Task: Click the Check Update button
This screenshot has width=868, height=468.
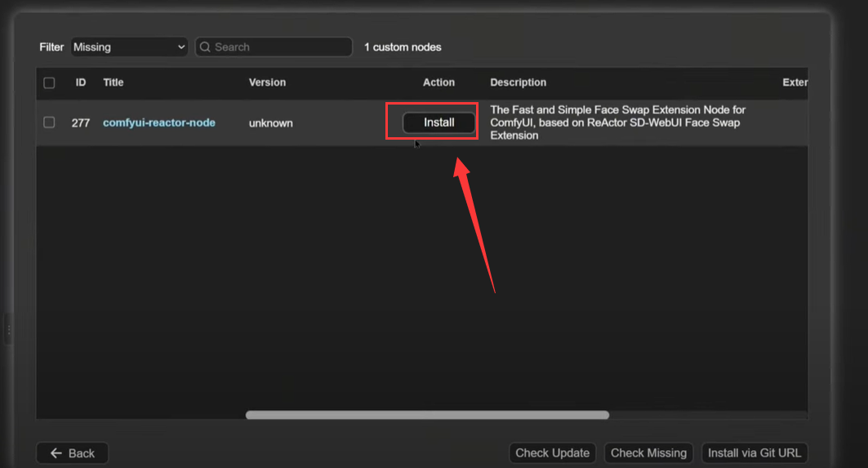Action: coord(553,453)
